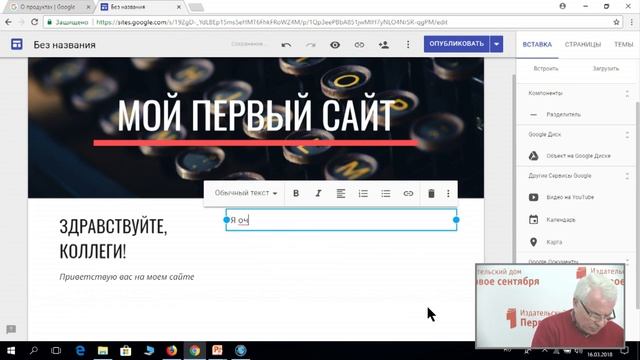Screen dimensions: 640x360
Task: Click into the text box containing Я оч
Action: [341, 220]
